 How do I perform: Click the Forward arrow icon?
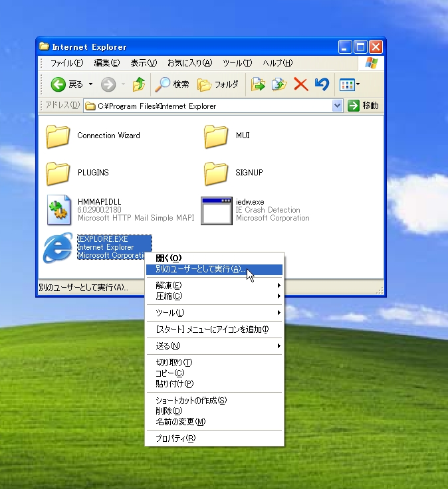(x=108, y=84)
